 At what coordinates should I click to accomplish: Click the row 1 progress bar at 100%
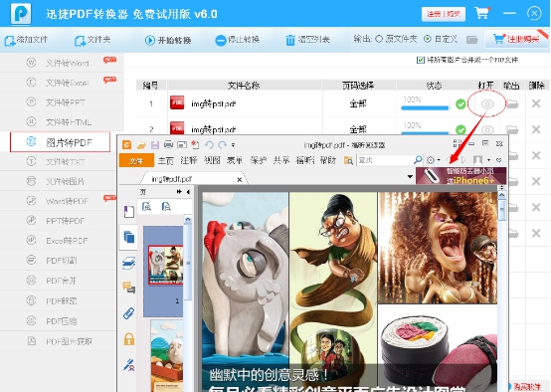tap(426, 107)
